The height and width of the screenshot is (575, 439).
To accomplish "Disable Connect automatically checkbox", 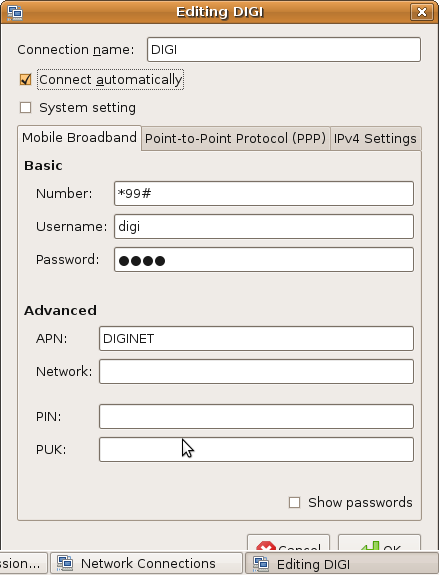I will (x=26, y=79).
